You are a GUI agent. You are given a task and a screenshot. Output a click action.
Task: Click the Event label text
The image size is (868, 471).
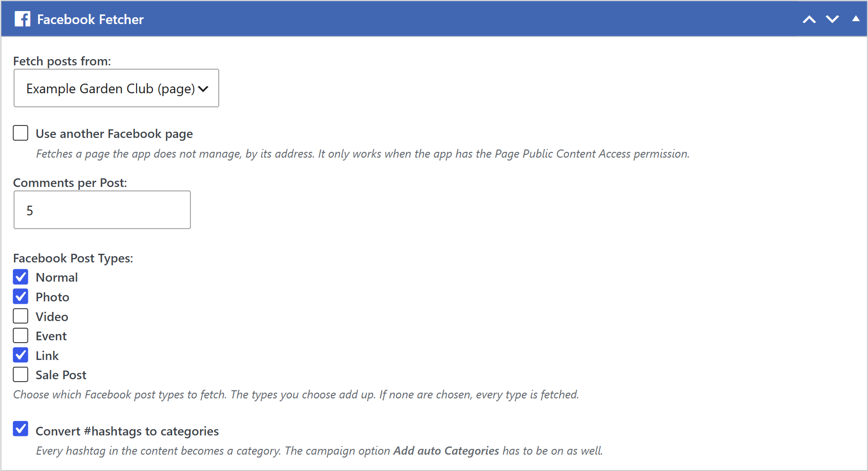point(51,336)
